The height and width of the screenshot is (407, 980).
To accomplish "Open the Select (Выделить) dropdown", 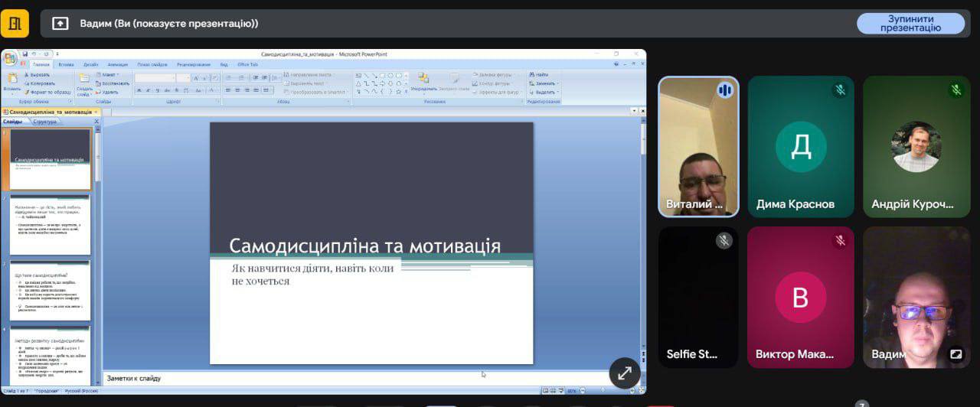I will [x=544, y=92].
